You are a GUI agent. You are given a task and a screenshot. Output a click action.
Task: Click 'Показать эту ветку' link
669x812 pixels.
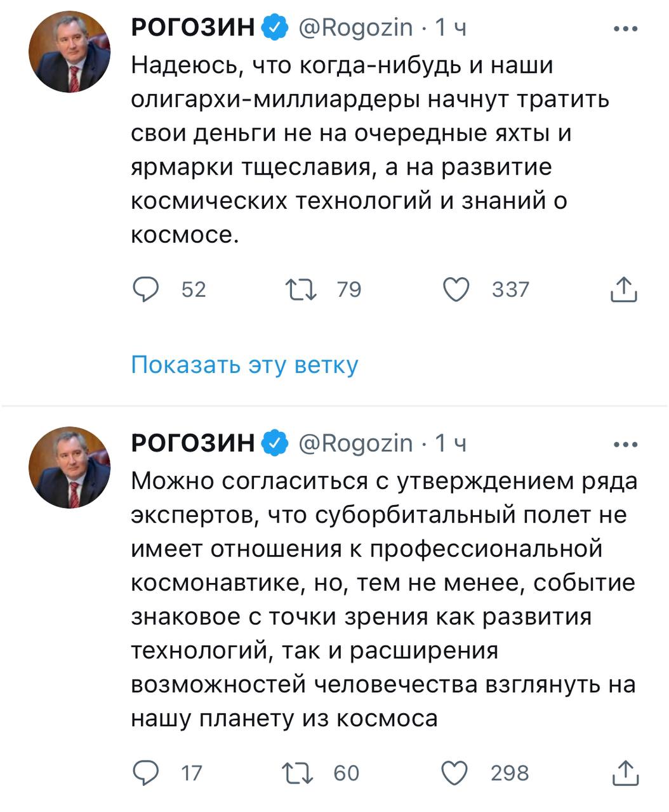pyautogui.click(x=244, y=365)
